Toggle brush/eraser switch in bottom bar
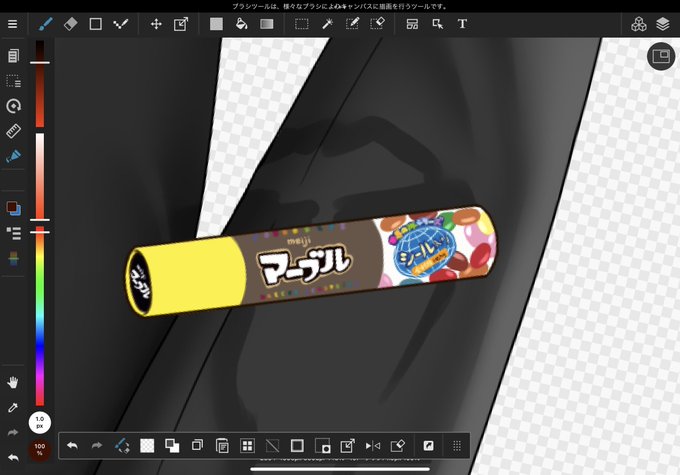This screenshot has width=680, height=475. [122, 446]
